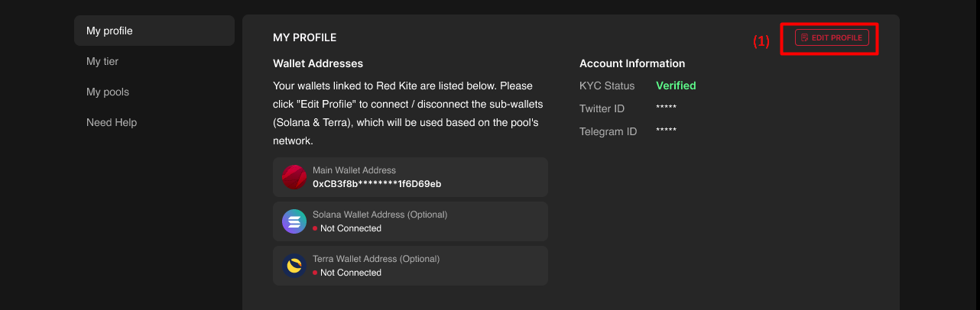Click the document icon inside Edit Profile
The width and height of the screenshot is (980, 310).
tap(804, 37)
